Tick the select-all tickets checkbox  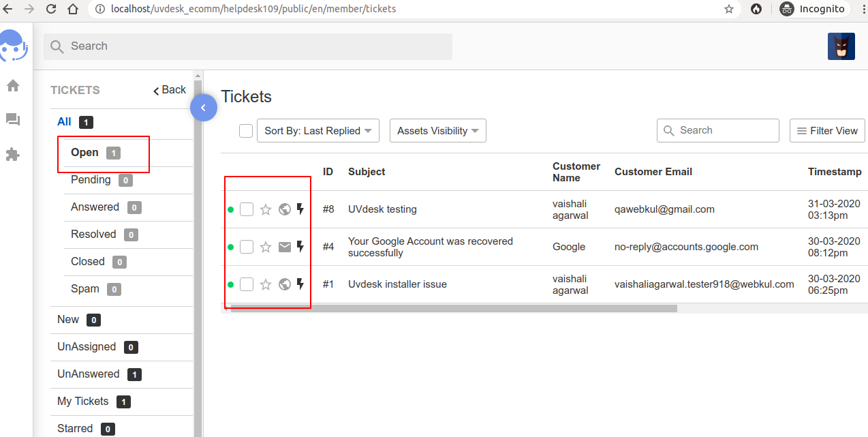pos(246,131)
